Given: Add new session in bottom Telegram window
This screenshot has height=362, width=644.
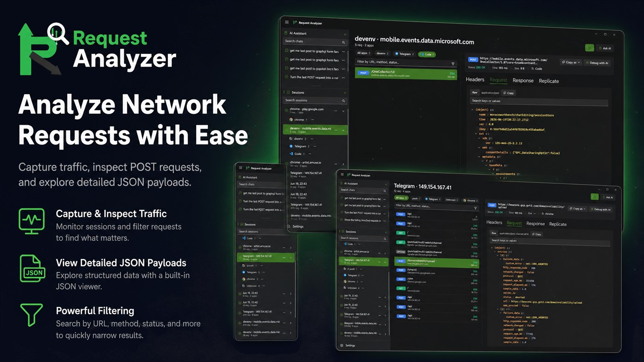Looking at the screenshot, I should (x=386, y=231).
